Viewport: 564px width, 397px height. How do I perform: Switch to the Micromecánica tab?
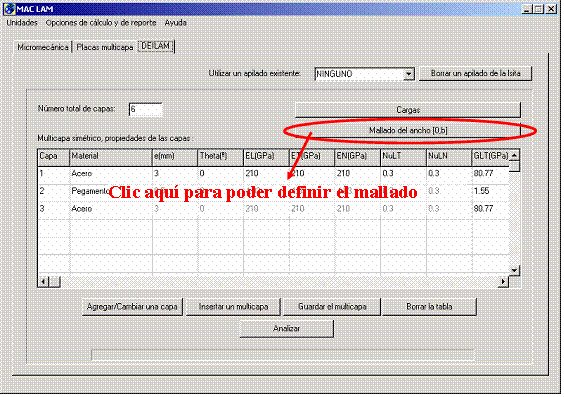coord(43,47)
